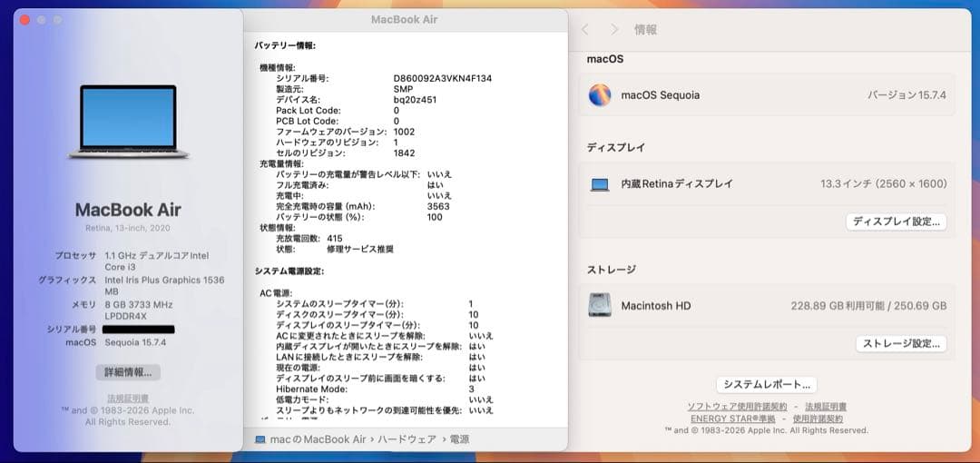Open ソフトウェア使用許諾契約 link
980x463 pixels.
pos(737,407)
